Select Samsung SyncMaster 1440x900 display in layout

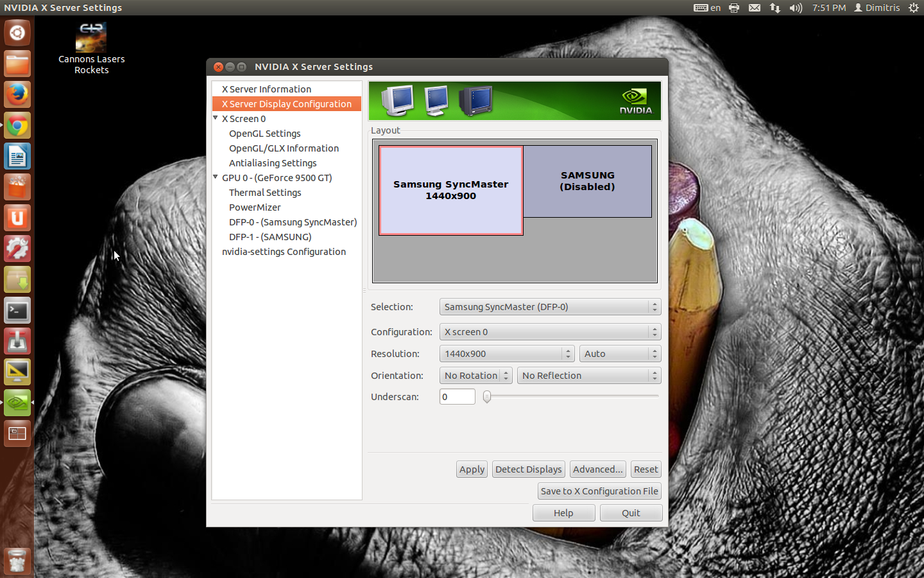pyautogui.click(x=450, y=190)
